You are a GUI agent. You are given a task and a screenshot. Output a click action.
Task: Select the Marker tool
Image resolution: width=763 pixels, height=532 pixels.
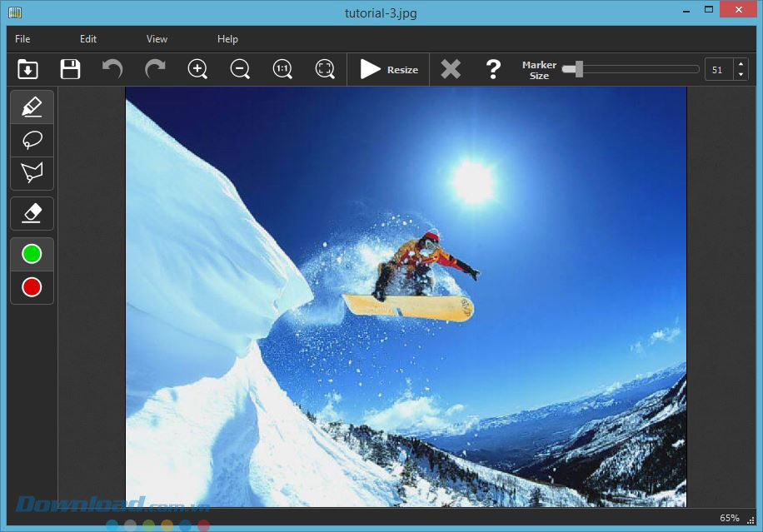[32, 107]
